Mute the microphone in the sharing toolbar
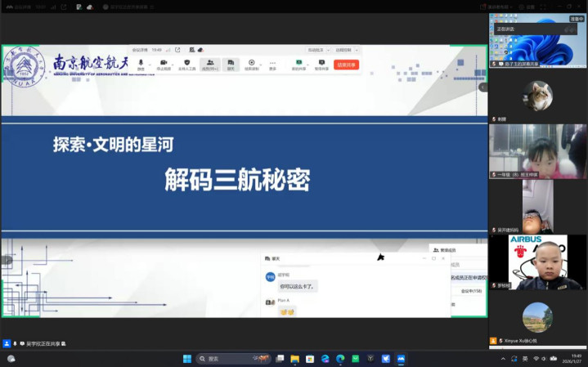The height and width of the screenshot is (367, 588). 141,65
